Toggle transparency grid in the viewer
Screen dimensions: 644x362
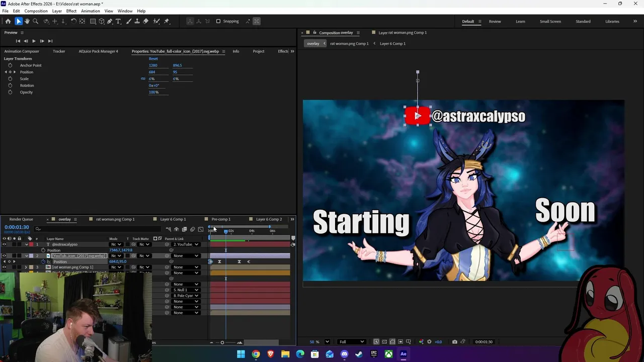[384, 342]
